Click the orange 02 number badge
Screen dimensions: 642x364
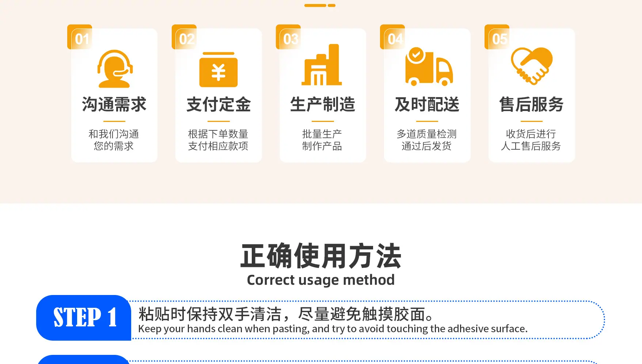click(184, 37)
